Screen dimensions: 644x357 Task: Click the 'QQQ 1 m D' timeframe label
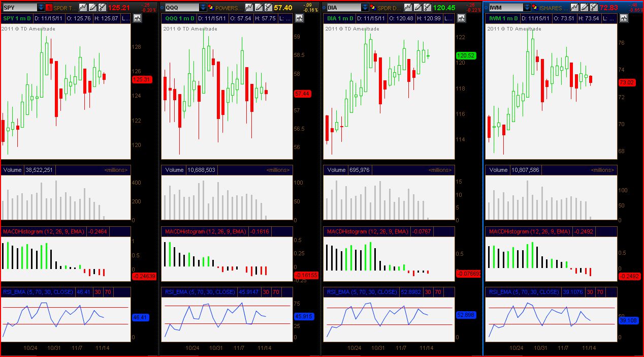pyautogui.click(x=179, y=18)
